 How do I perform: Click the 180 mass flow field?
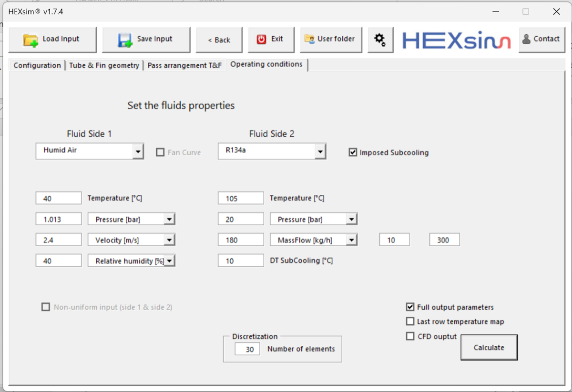point(241,240)
